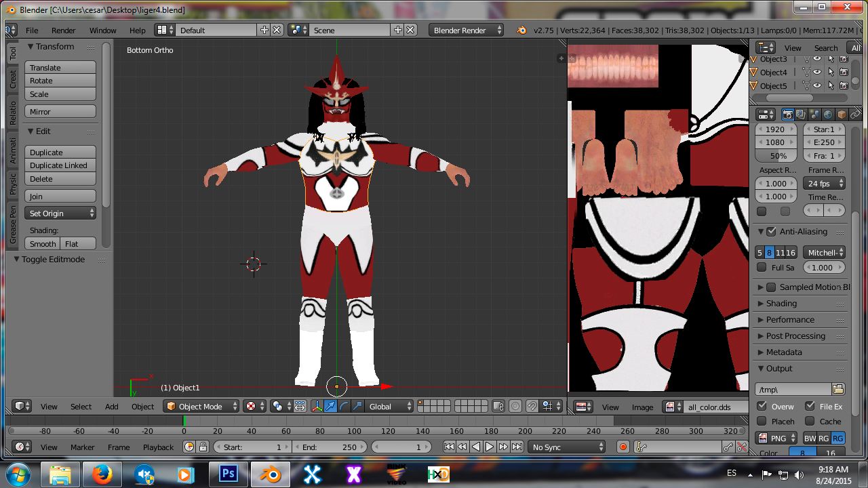Viewport: 868px width, 488px height.
Task: Click the lock camera to layers icon
Action: pyautogui.click(x=498, y=407)
